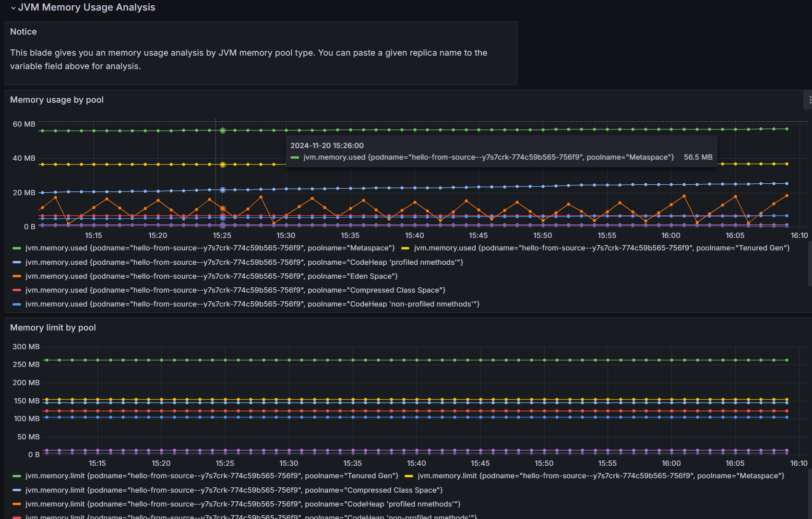Open the Memory usage by pool title dropdown
The image size is (812, 519).
click(57, 99)
